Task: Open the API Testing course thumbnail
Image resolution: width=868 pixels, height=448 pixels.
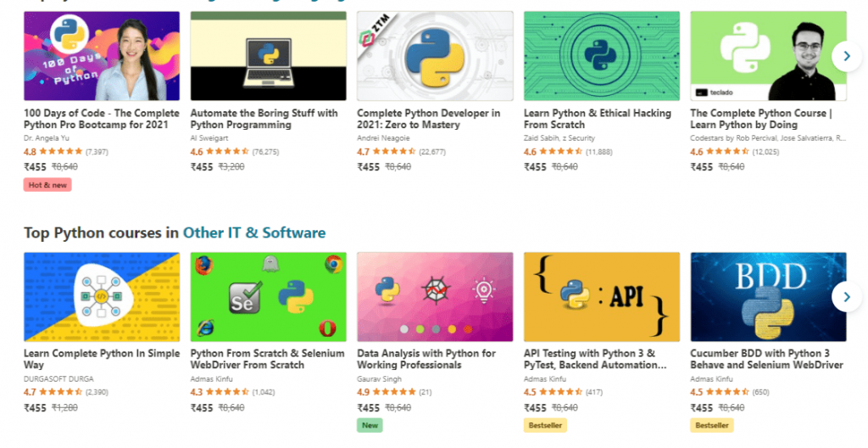Action: point(601,296)
